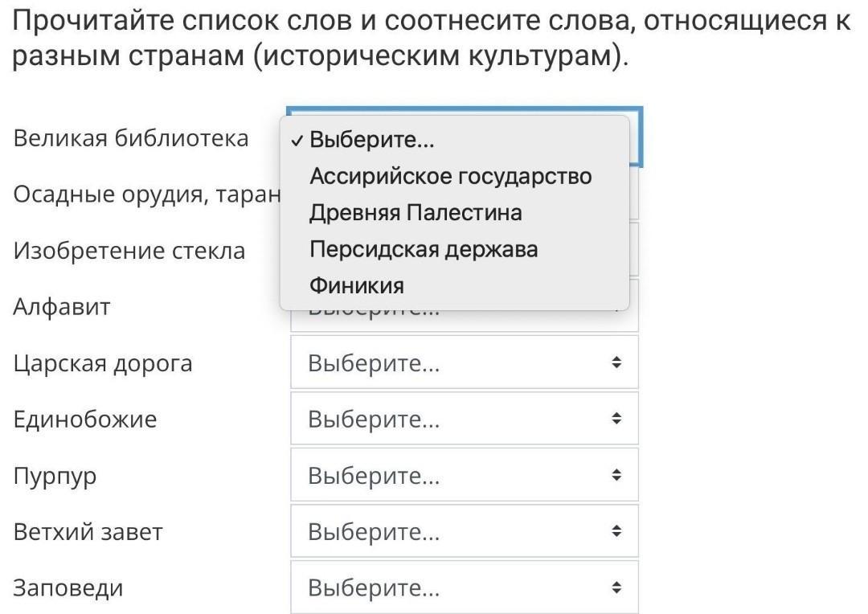The width and height of the screenshot is (868, 614).
Task: Expand the 'Пурпур' selection dropdown
Action: tap(464, 476)
